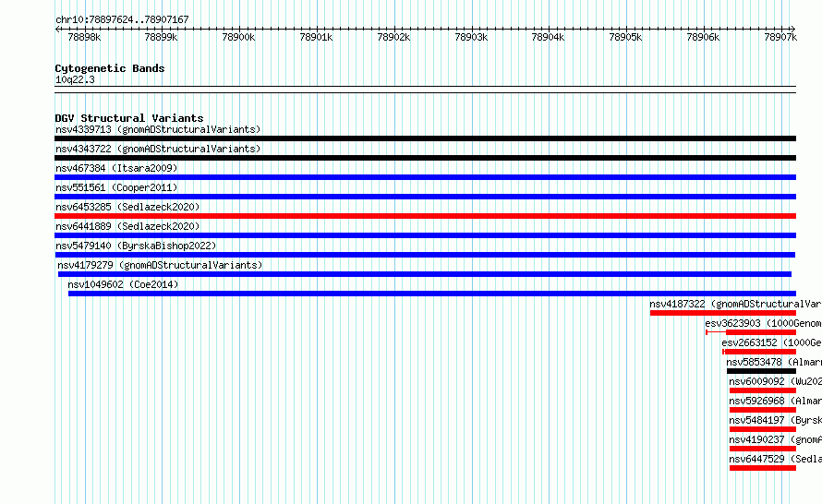
Task: Open the nsv4190237 variant label
Action: click(775, 439)
